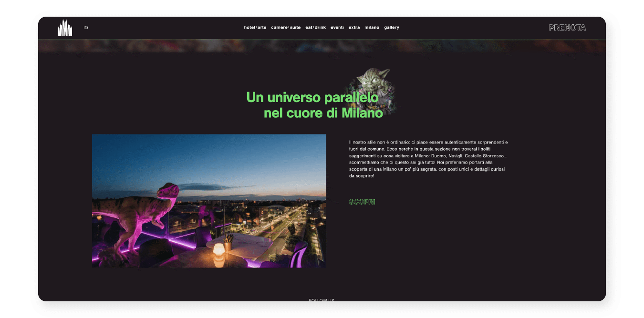Click the 'Il nostro stile' description paragraph
This screenshot has height=318, width=644.
click(x=428, y=159)
